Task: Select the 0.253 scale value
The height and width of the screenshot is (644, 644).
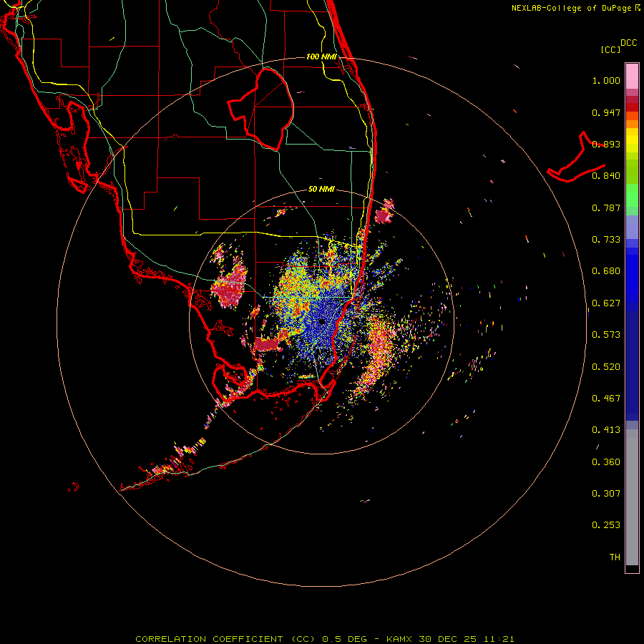Action: pos(606,525)
